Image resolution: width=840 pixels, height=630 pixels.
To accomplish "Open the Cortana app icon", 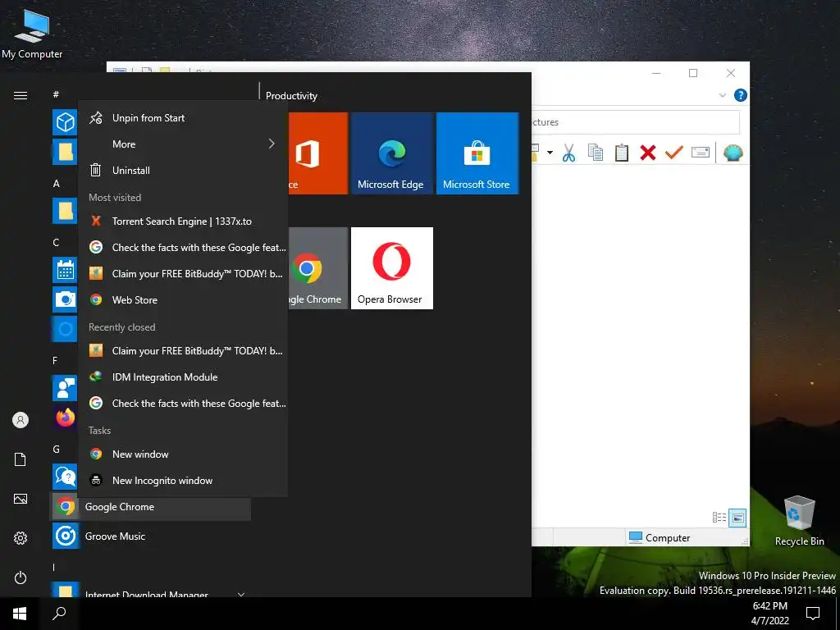I will pos(65,328).
